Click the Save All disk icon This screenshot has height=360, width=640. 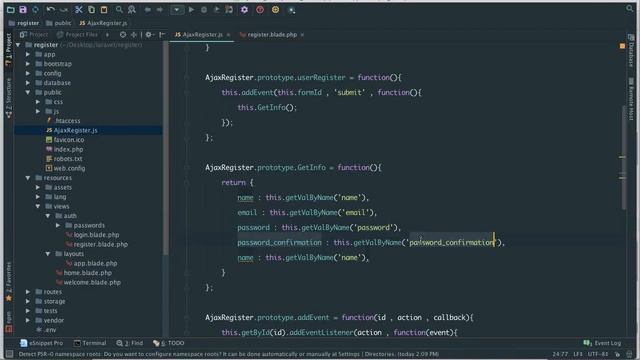click(23, 9)
